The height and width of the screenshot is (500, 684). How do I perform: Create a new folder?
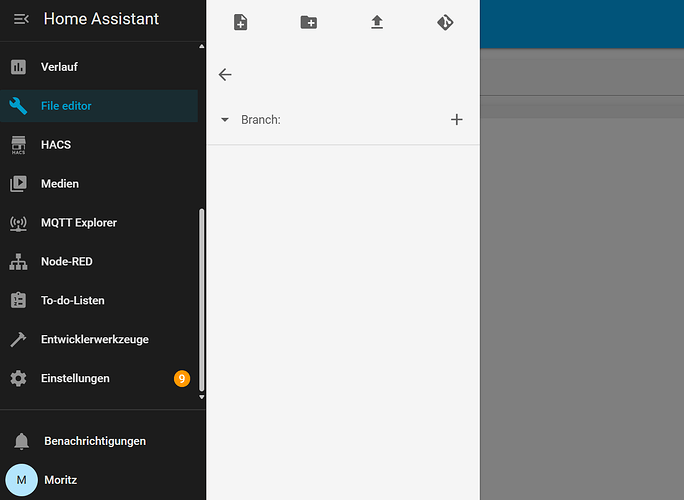coord(309,22)
